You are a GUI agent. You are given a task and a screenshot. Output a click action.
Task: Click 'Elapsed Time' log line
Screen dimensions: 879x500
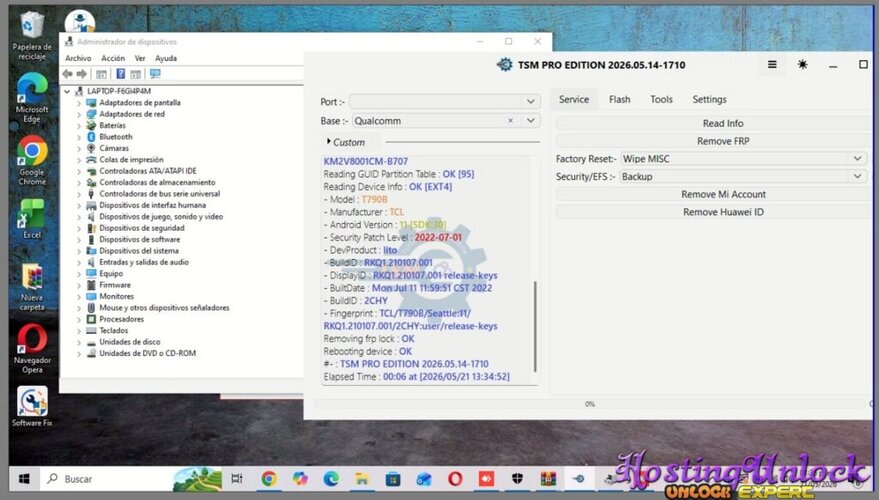point(417,377)
